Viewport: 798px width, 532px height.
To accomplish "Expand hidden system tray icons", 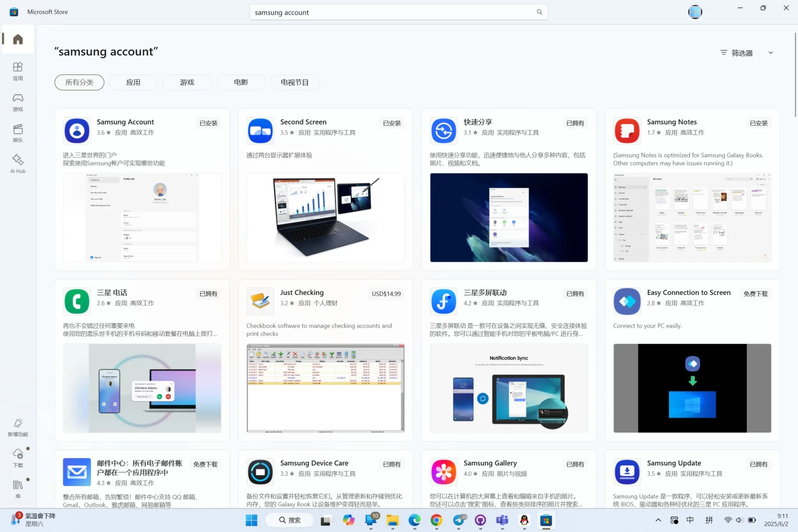I will (x=658, y=520).
